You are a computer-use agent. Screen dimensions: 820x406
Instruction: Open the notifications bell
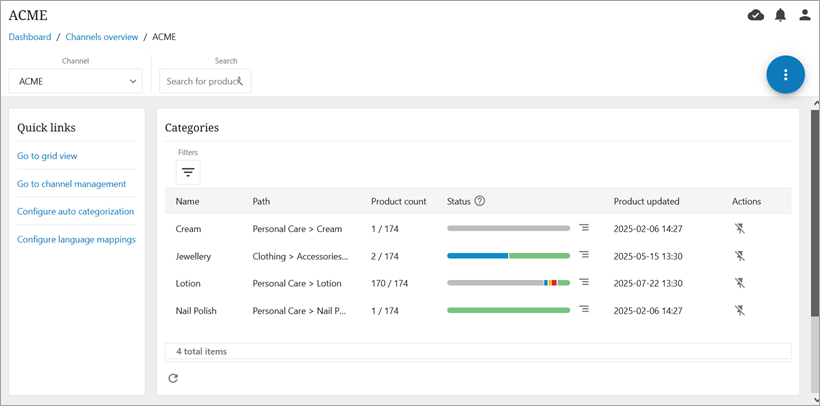coord(780,15)
